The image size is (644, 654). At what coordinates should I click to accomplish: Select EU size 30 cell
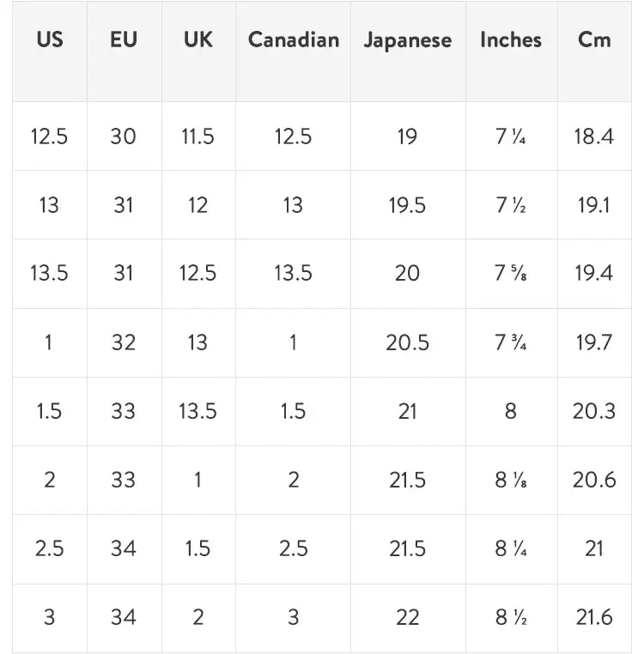point(124,136)
